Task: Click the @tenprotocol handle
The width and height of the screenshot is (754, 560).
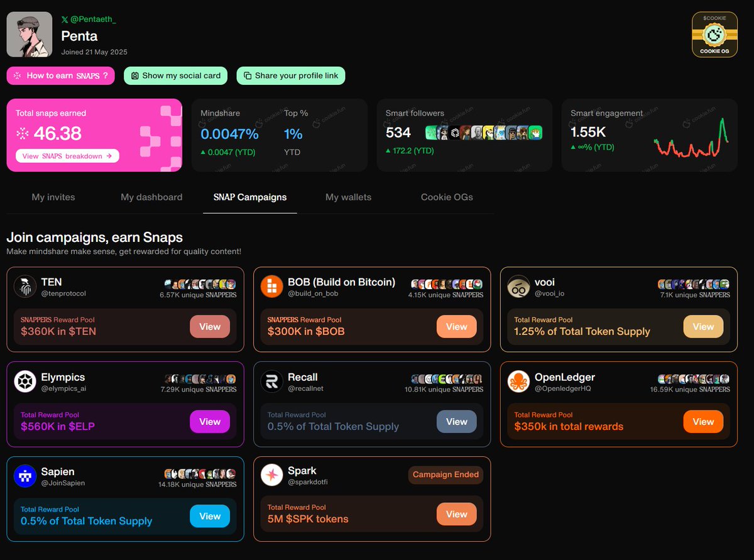Action: pos(63,294)
